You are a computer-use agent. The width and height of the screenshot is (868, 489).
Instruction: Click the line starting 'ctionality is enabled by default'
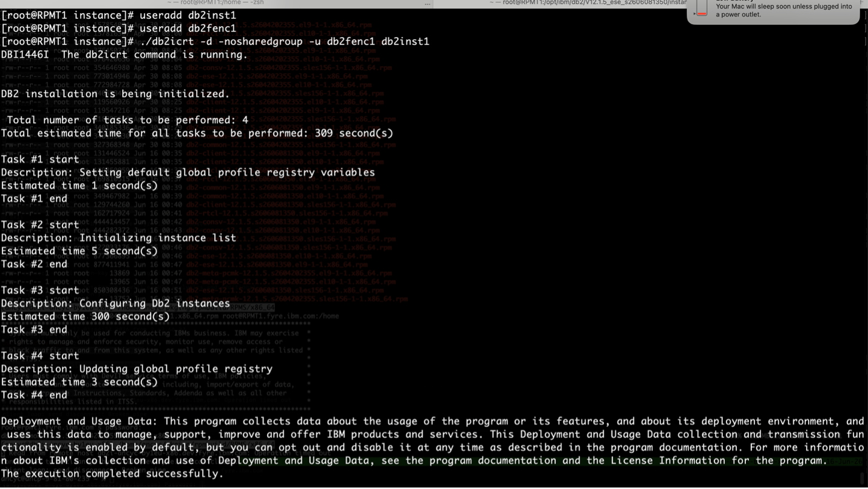433,448
